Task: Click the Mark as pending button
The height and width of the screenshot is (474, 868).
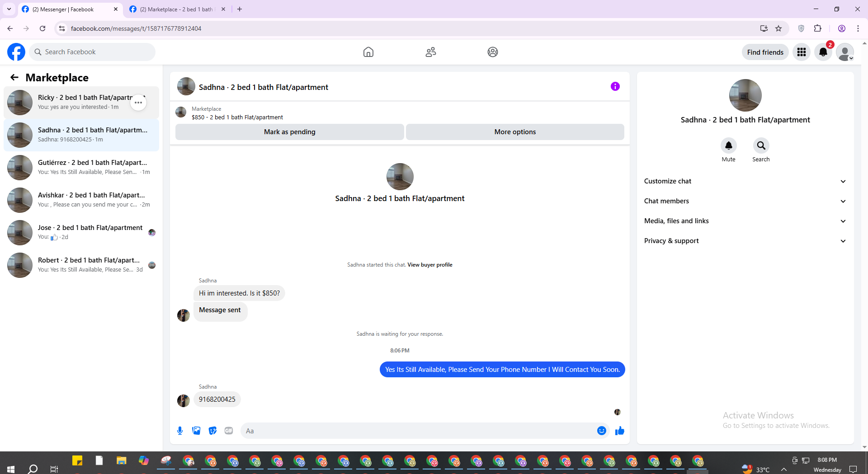Action: click(x=289, y=132)
